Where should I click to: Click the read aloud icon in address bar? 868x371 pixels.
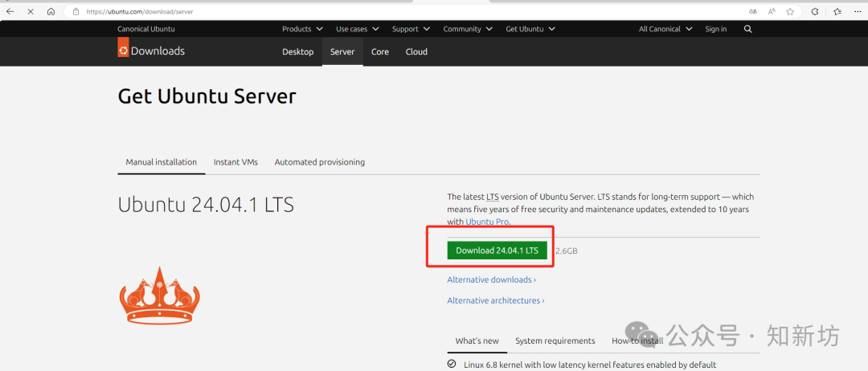pos(772,12)
